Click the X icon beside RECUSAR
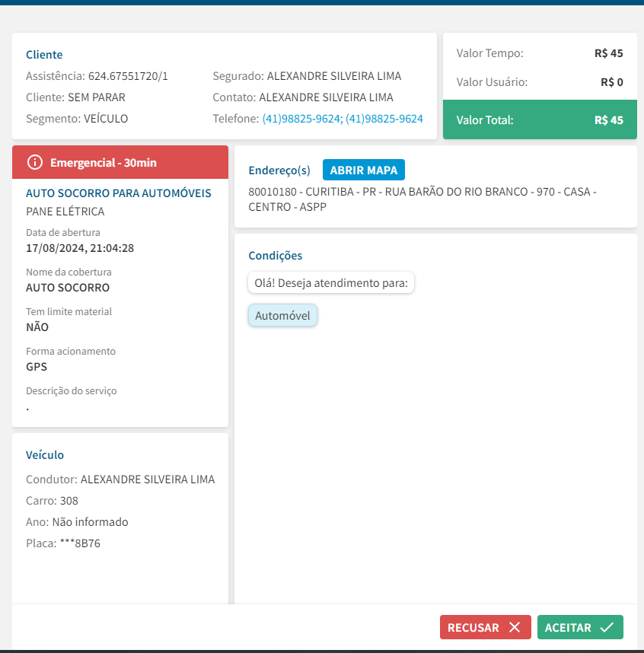This screenshot has height=653, width=644. (x=515, y=627)
